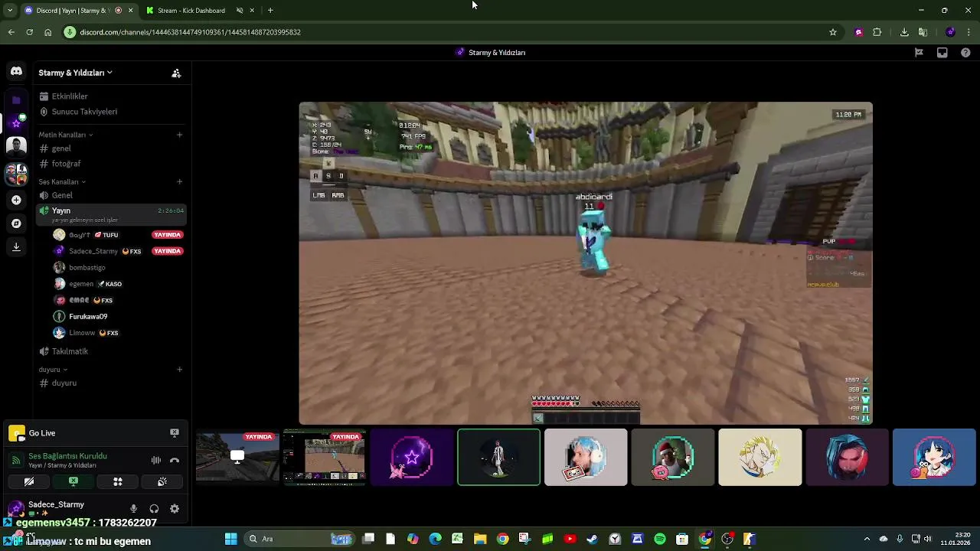The height and width of the screenshot is (551, 980).
Task: Toggle the camera on in voice panel
Action: (29, 481)
